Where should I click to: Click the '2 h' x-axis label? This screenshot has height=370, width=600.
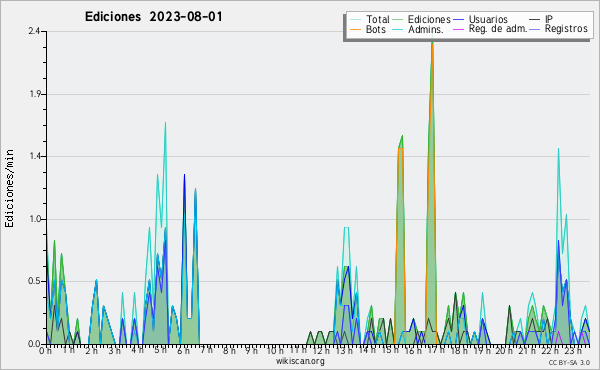(91, 350)
